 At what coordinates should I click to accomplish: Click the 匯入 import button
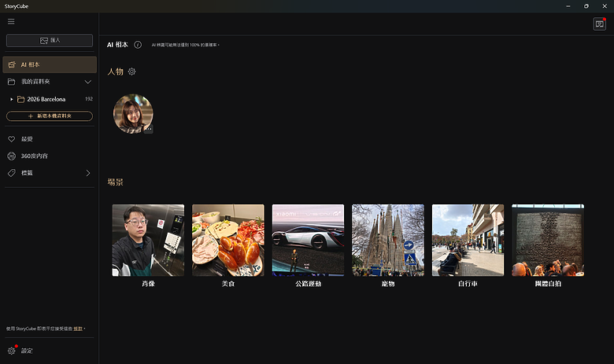coord(50,40)
